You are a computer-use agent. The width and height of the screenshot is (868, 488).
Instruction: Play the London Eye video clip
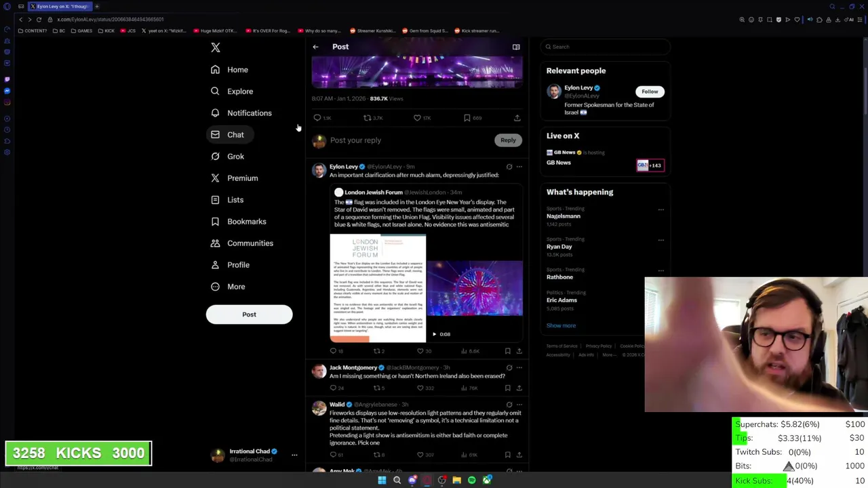[475, 289]
